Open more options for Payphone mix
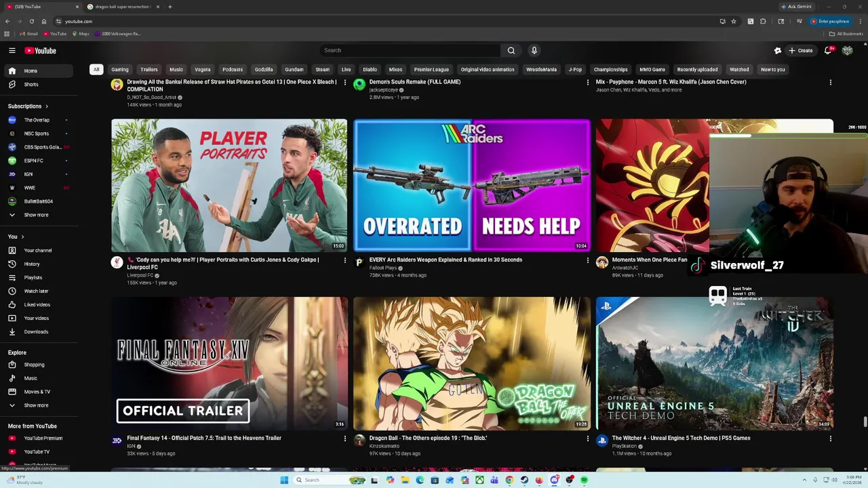This screenshot has height=488, width=868. point(831,82)
